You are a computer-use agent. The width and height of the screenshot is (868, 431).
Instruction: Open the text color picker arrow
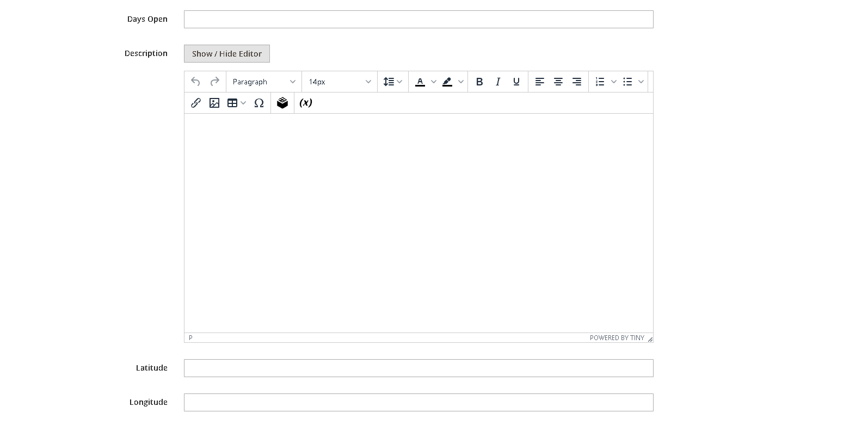click(434, 82)
